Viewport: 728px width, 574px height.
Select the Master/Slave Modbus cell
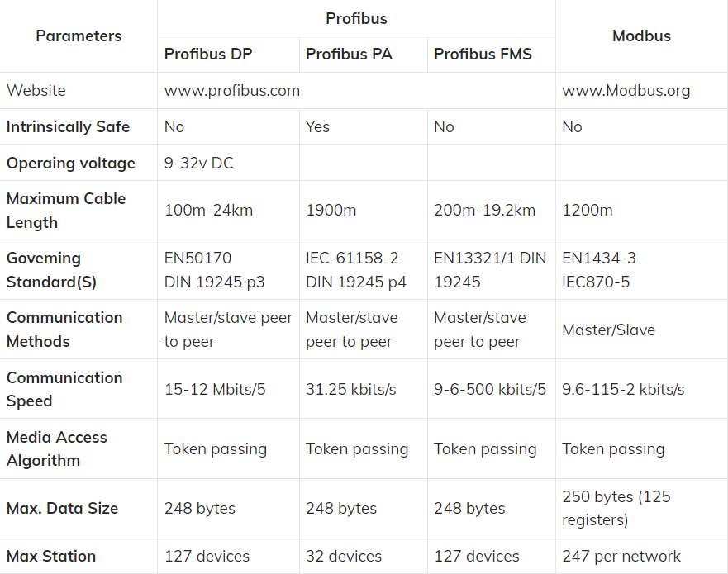609,330
